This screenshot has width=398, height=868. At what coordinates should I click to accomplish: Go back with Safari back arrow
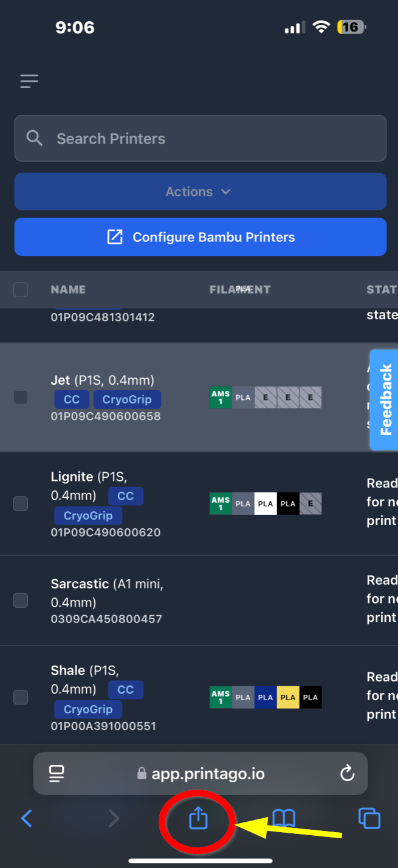tap(27, 819)
